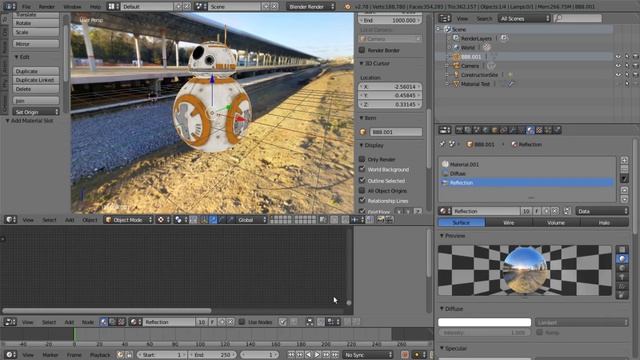Select Reflection material slot in list

coord(527,182)
